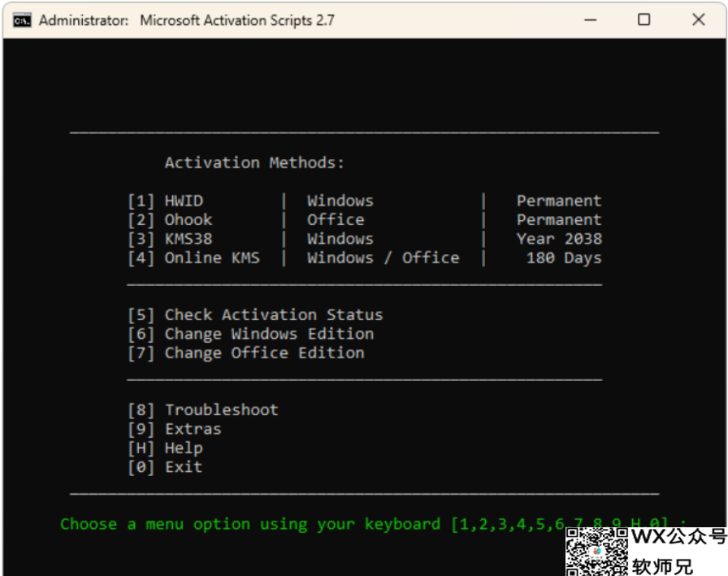Close the Microsoft Activation Scripts window
Screen dimensions: 728x576
[698, 19]
